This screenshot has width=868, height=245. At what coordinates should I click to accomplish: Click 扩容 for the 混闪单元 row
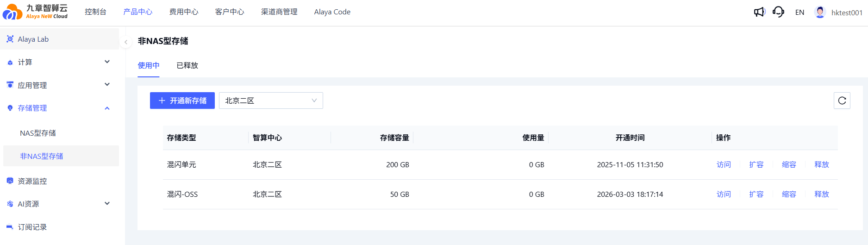[x=756, y=164]
